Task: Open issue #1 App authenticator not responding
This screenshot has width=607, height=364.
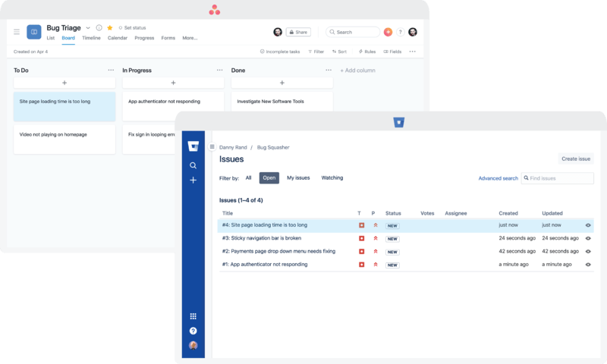Action: [265, 265]
